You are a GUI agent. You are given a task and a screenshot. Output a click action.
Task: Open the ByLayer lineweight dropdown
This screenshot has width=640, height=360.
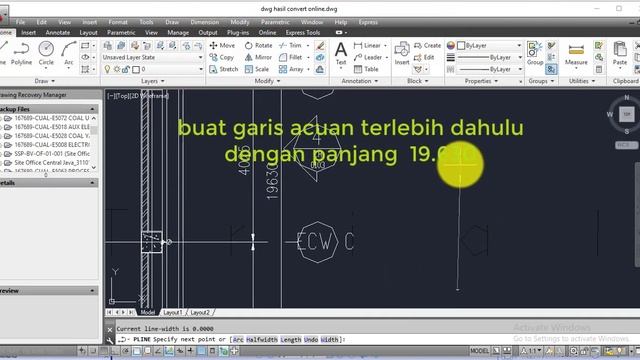[x=520, y=58]
